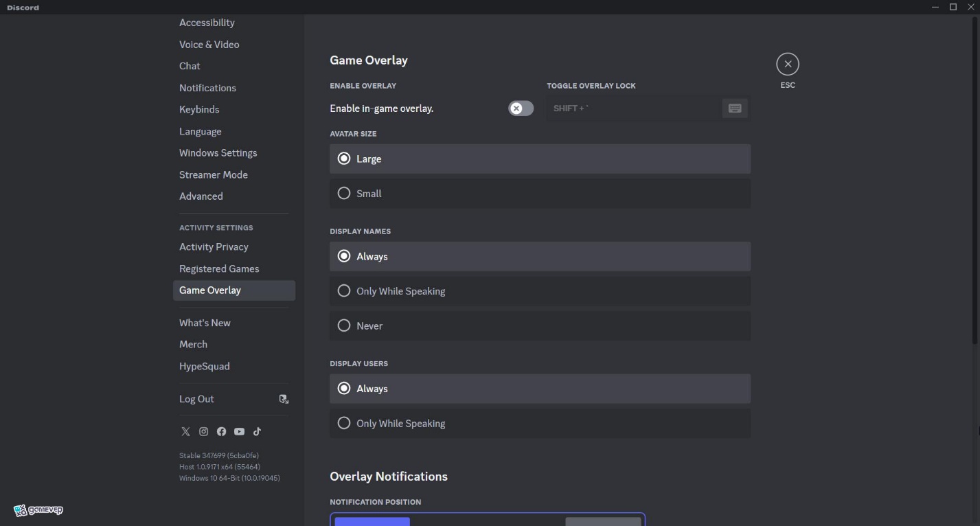Toggle Enable in-game overlay switch
The width and height of the screenshot is (980, 526).
[x=521, y=108]
